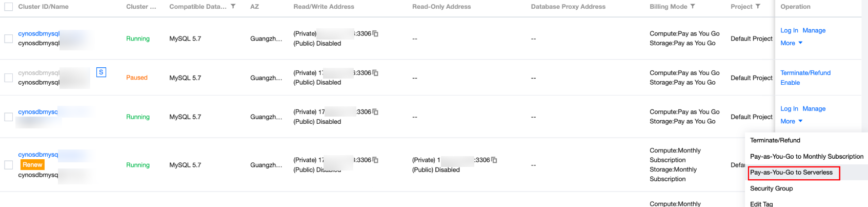Select Terminate/Refund from dropdown menu
Viewport: 868px width, 207px height.
pyautogui.click(x=775, y=140)
